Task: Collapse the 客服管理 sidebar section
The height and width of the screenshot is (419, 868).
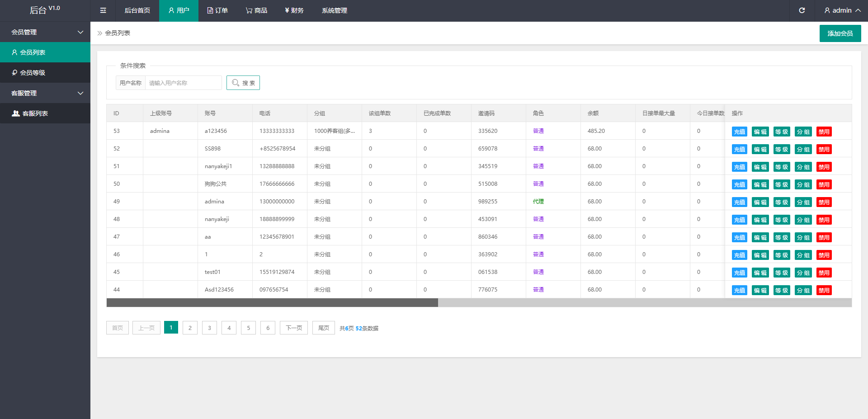Action: [x=45, y=93]
